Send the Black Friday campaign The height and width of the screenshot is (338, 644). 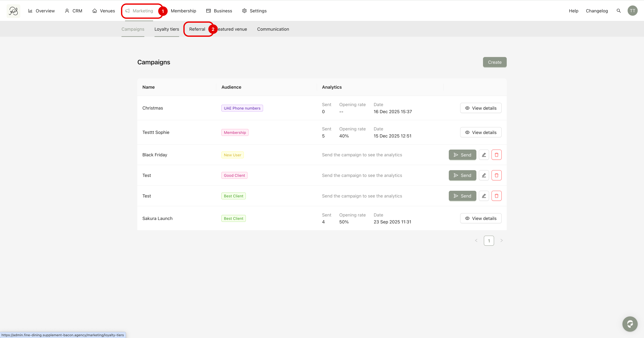point(462,155)
